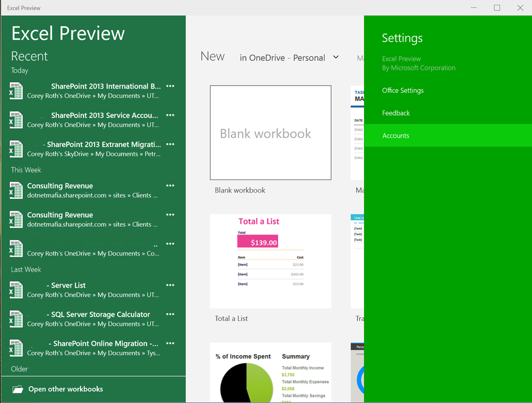This screenshot has width=532, height=403.
Task: Click the 'Total a List' caption below the template
Action: click(x=232, y=319)
